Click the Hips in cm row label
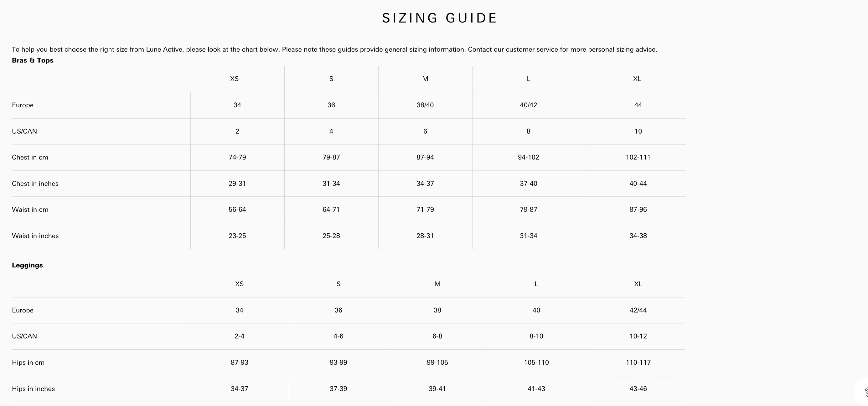The height and width of the screenshot is (406, 868). [28, 363]
